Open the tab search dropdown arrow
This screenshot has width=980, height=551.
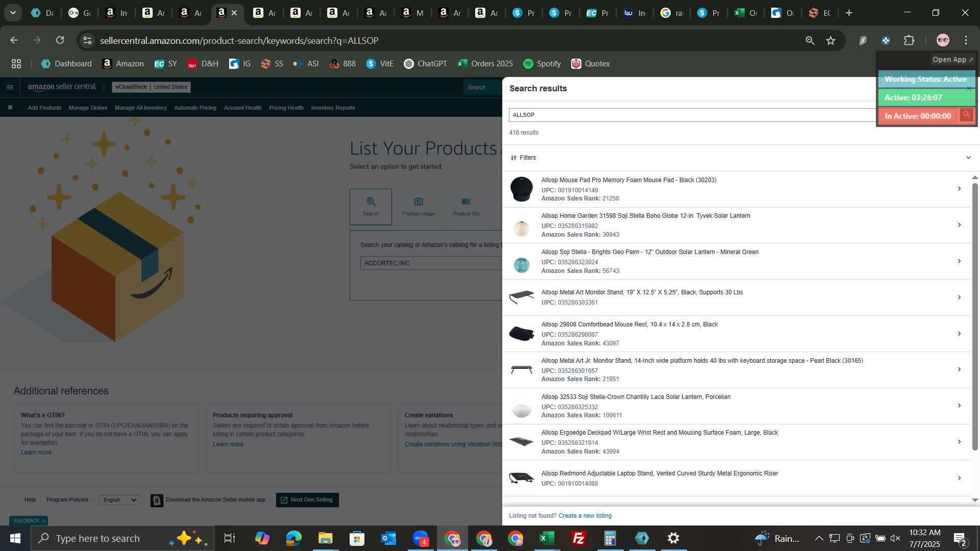(x=13, y=13)
